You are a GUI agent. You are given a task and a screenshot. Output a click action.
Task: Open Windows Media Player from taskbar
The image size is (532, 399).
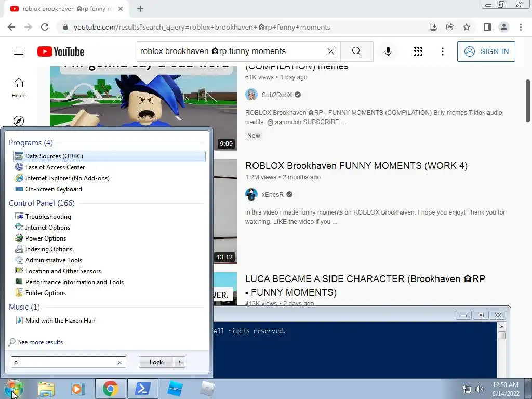point(77,389)
